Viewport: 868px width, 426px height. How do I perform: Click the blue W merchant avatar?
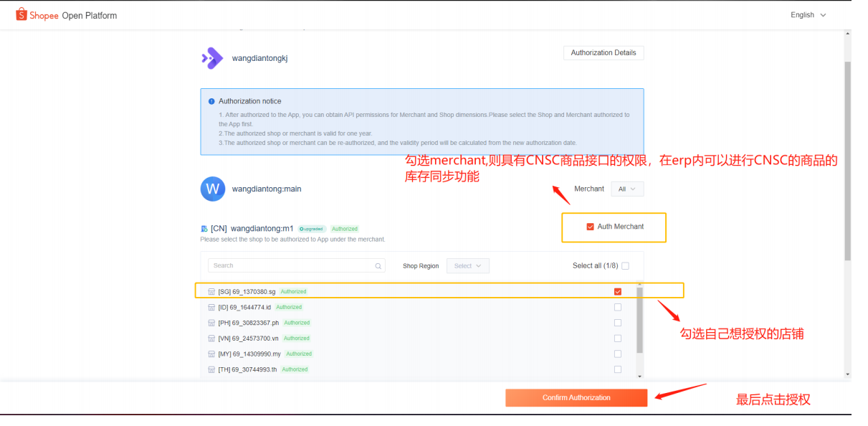213,189
